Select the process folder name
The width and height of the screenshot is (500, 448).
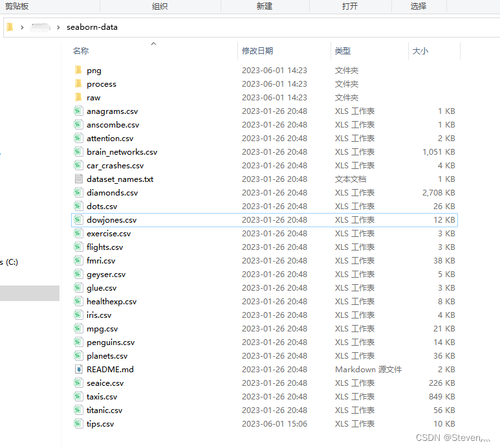click(102, 84)
